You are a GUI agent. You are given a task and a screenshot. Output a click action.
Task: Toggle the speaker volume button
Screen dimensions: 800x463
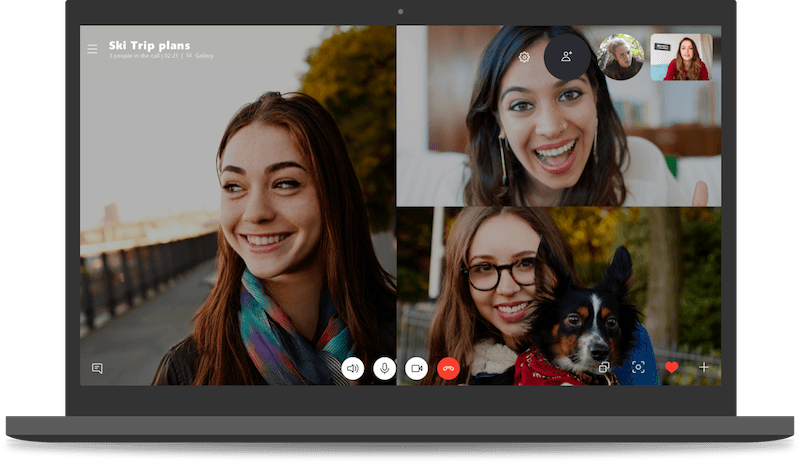click(353, 368)
